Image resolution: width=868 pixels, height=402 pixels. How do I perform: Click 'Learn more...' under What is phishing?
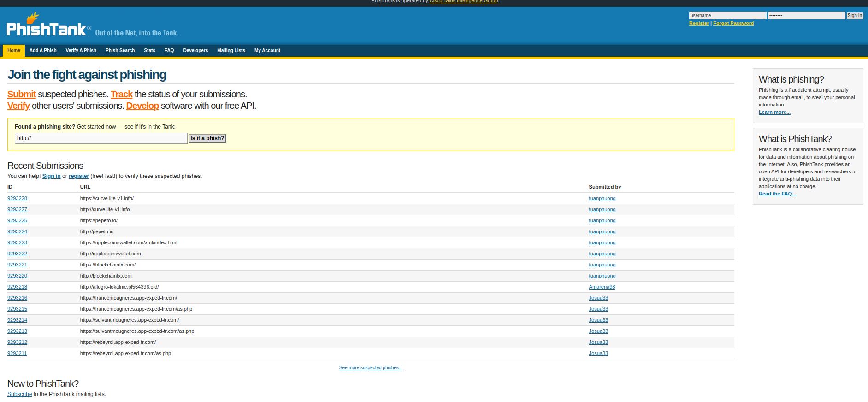point(774,112)
